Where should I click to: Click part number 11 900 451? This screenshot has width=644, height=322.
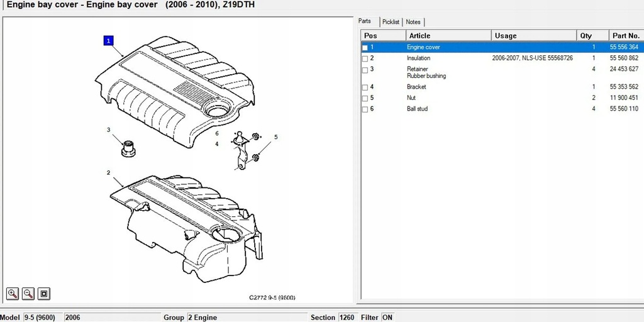click(x=624, y=97)
